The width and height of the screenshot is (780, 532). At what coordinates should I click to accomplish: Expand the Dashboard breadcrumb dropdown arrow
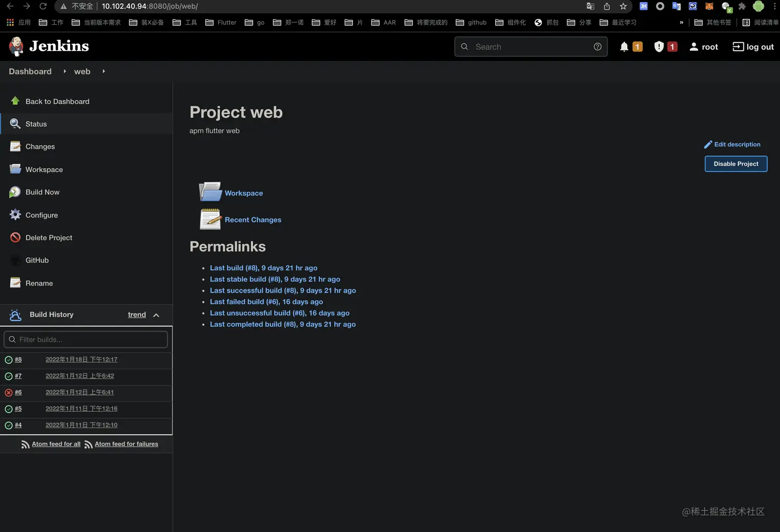(64, 71)
